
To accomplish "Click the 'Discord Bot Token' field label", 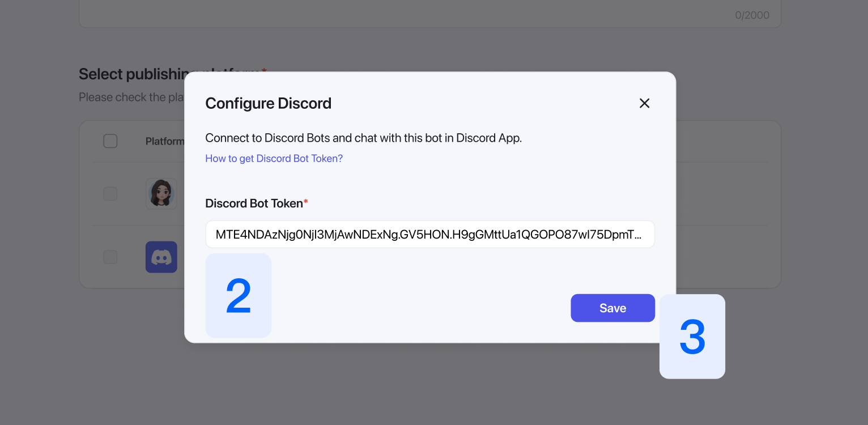I will tap(254, 203).
